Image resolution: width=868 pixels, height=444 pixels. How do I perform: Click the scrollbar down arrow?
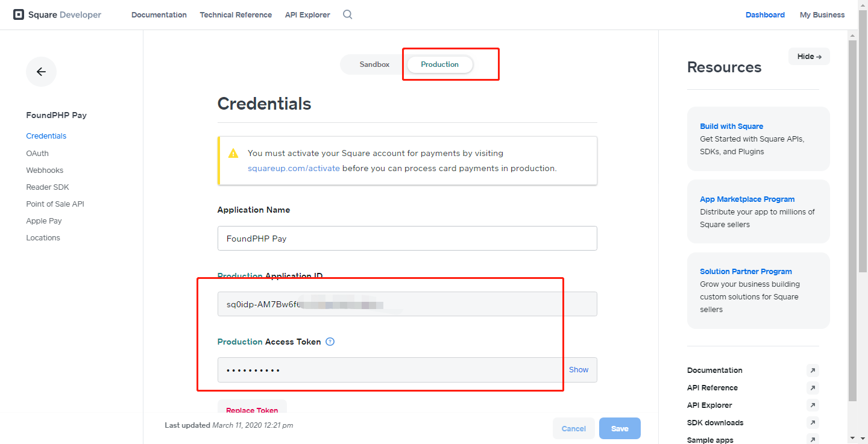point(852,438)
